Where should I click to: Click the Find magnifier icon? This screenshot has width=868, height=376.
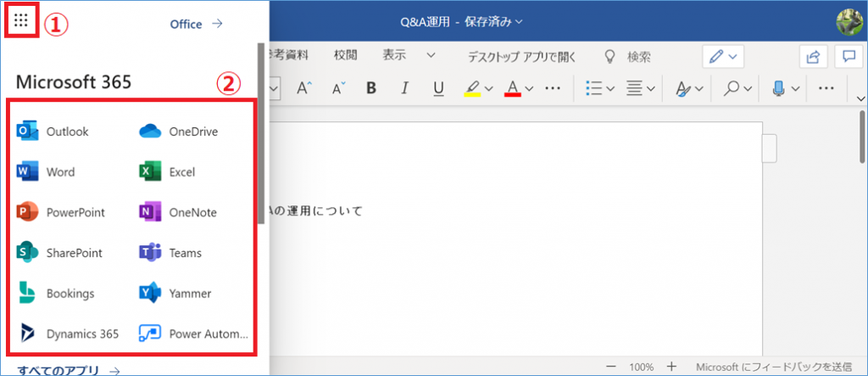[x=732, y=87]
